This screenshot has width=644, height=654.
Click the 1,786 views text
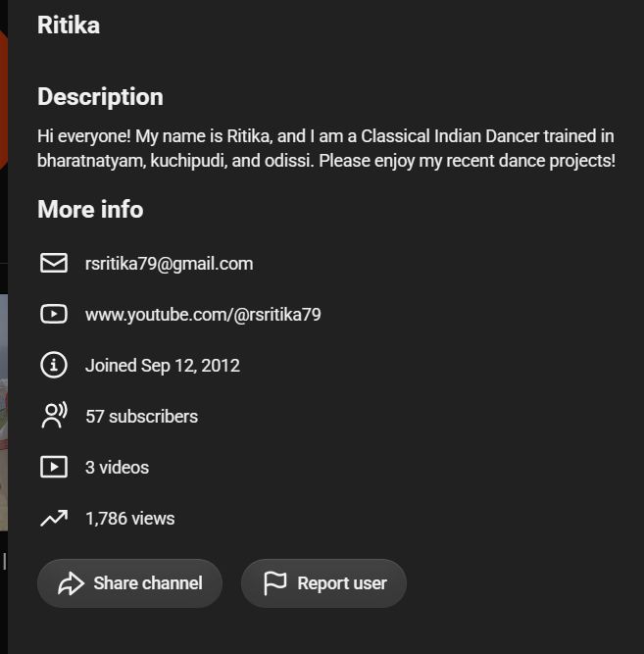click(x=130, y=519)
